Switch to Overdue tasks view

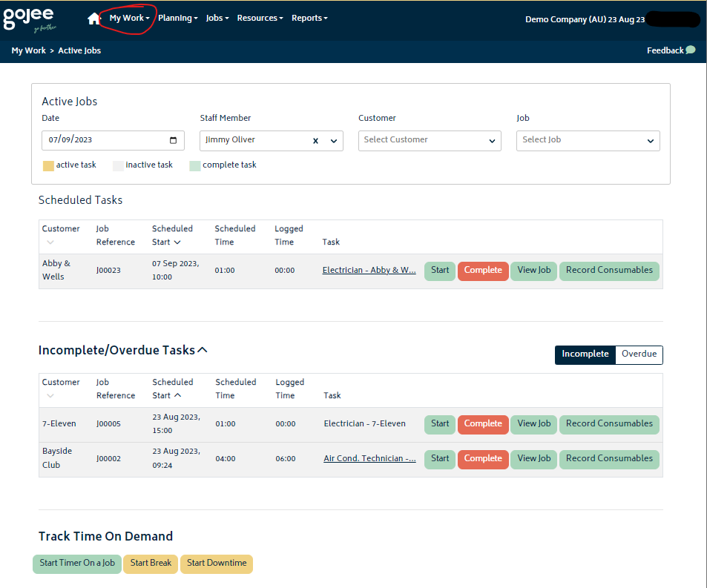639,354
